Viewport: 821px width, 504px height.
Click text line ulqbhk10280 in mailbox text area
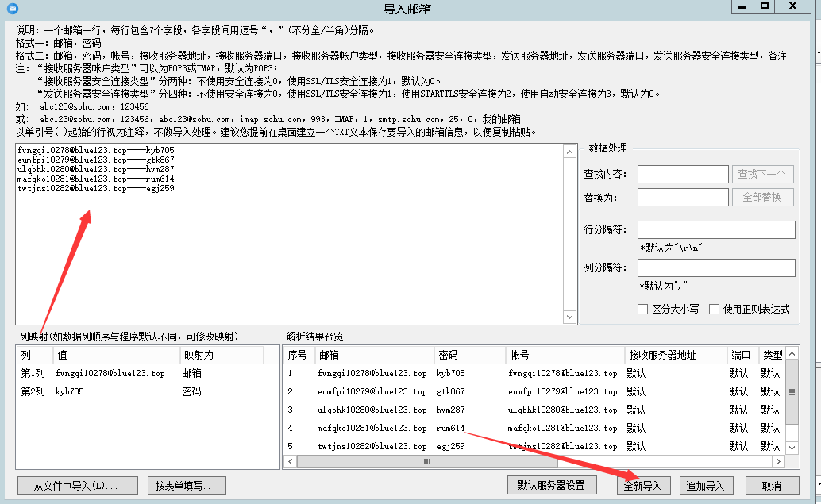(x=96, y=170)
